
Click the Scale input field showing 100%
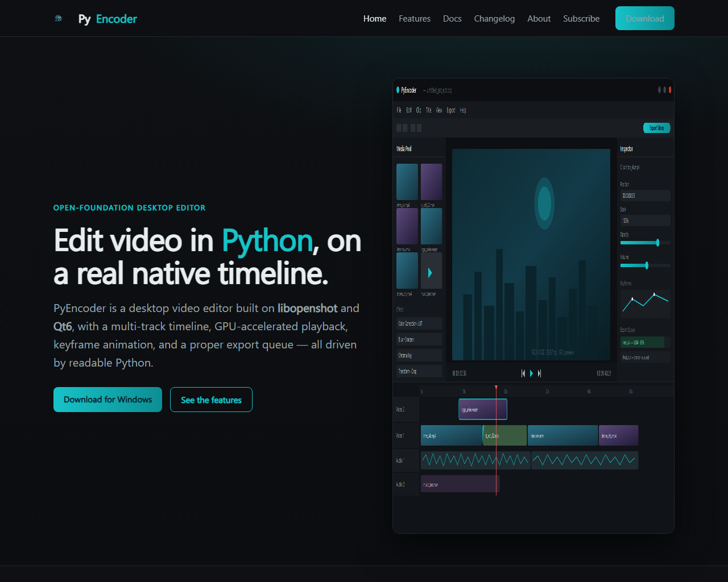pos(646,221)
